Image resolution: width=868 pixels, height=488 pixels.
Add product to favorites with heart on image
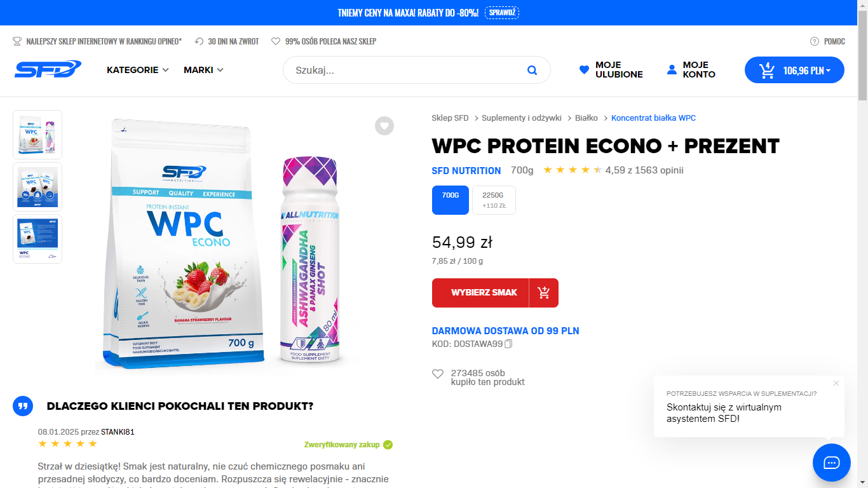point(384,126)
